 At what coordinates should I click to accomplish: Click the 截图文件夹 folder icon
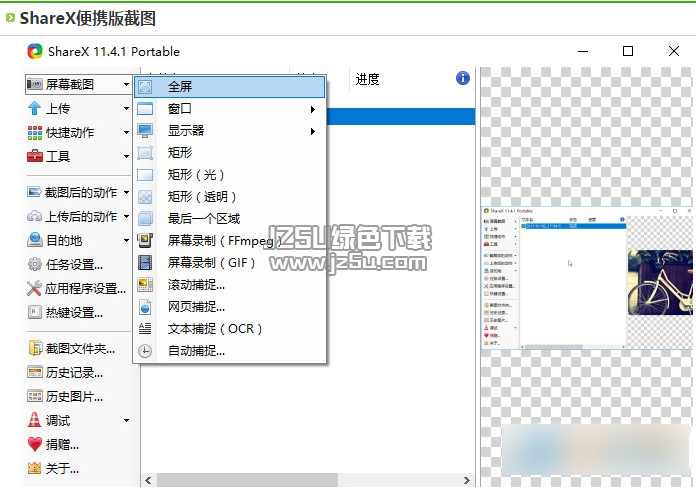(x=35, y=348)
